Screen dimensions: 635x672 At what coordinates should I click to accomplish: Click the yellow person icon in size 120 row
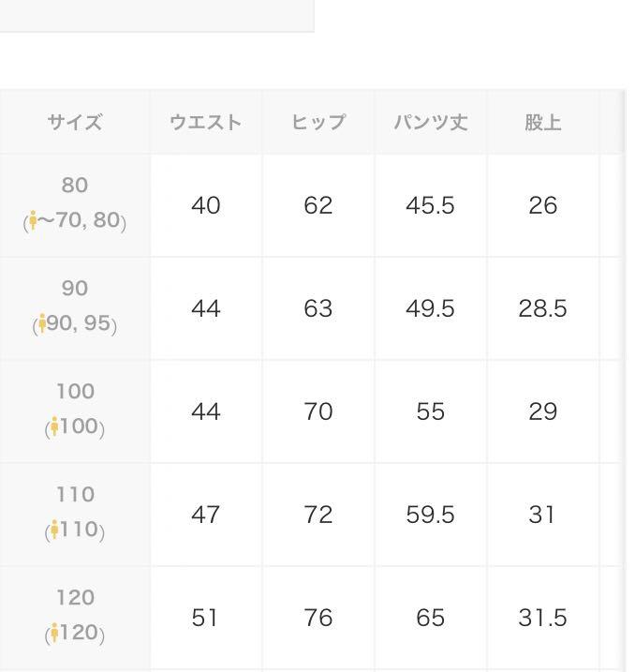[54, 633]
